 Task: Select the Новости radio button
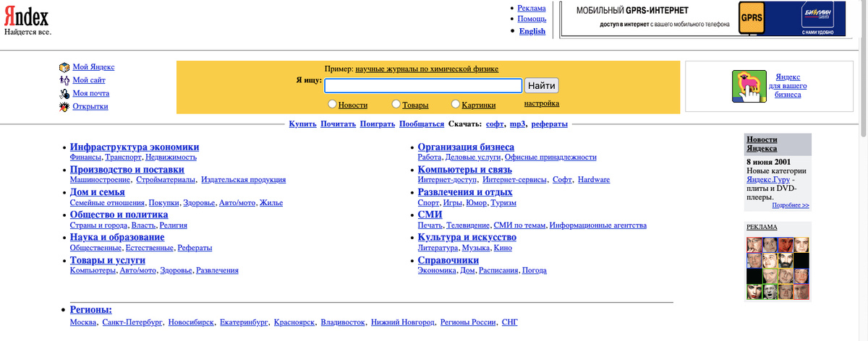pyautogui.click(x=333, y=105)
